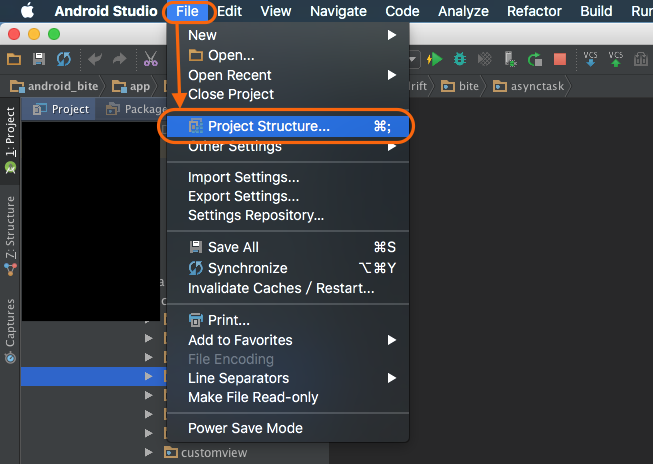Image resolution: width=653 pixels, height=464 pixels.
Task: Click the rerun green arrow icon
Action: coord(535,59)
